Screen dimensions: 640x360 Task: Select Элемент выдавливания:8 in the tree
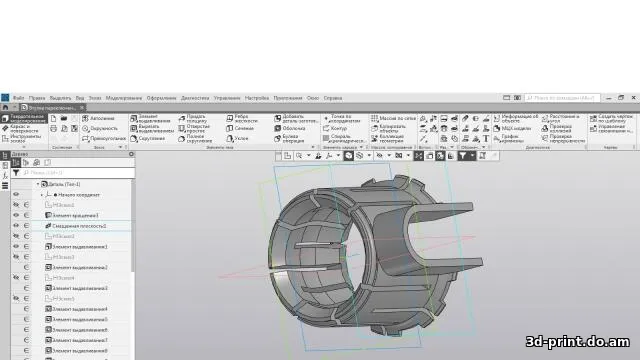[x=76, y=351]
